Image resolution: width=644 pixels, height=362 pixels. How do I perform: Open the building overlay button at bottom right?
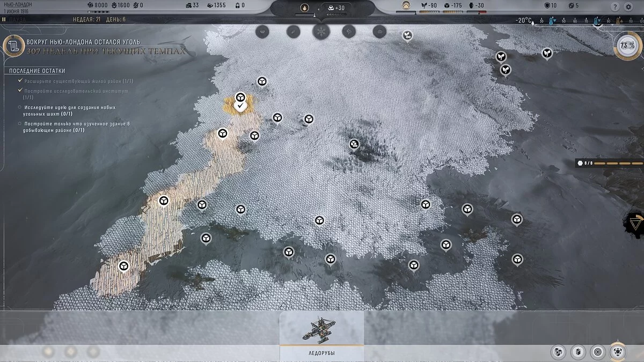[577, 352]
